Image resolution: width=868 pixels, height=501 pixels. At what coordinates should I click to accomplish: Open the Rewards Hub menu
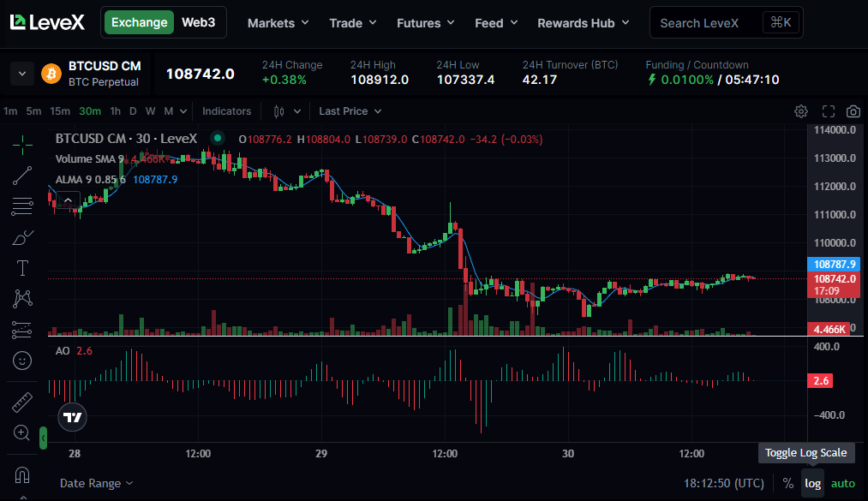tap(583, 23)
